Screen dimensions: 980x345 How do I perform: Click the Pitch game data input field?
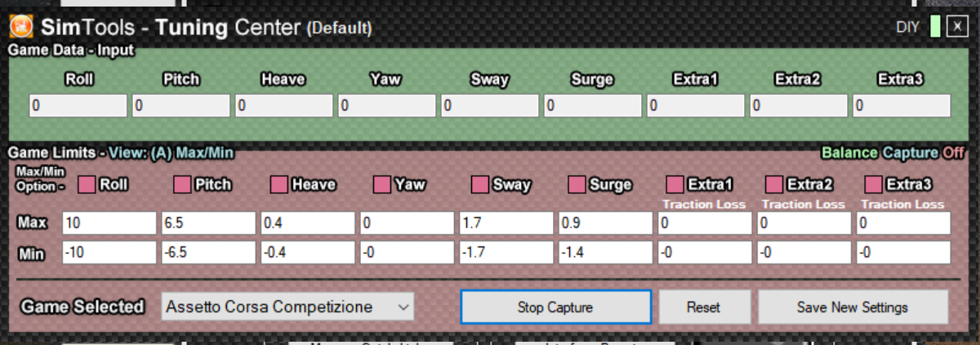point(181,106)
